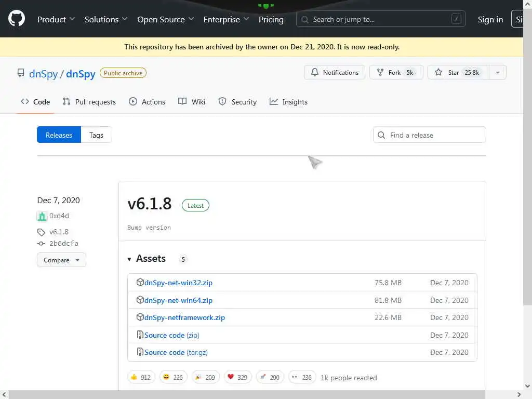Click the vertical scrollbar thumb

[527, 156]
